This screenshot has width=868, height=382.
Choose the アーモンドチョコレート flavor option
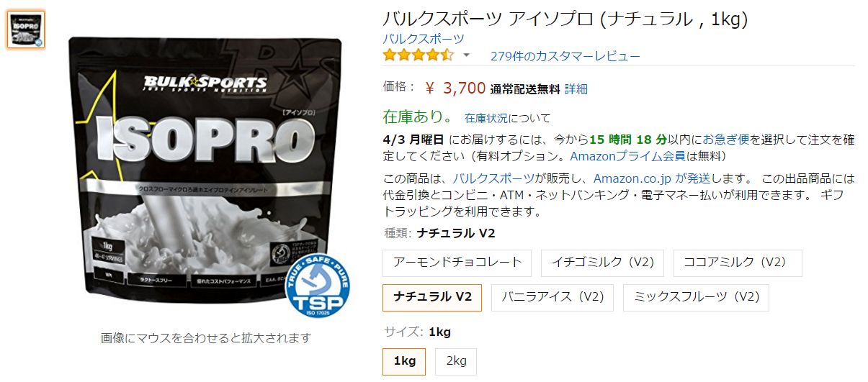(x=457, y=263)
